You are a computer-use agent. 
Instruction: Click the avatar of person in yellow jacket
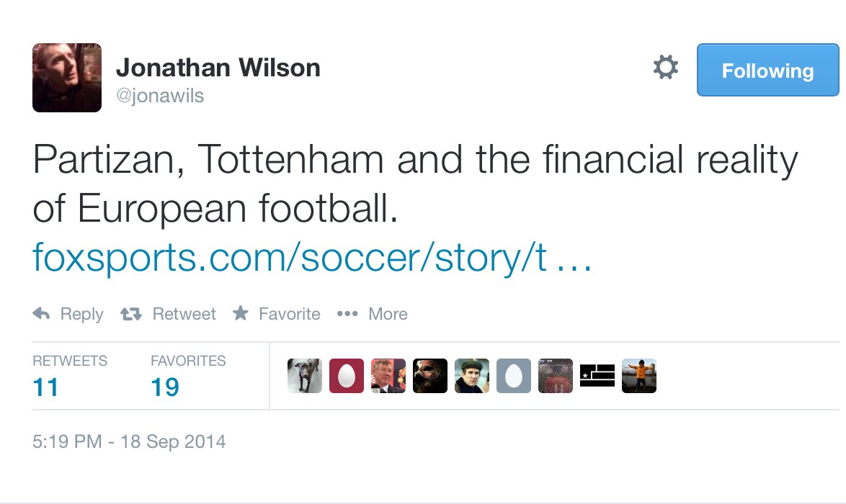tap(639, 376)
